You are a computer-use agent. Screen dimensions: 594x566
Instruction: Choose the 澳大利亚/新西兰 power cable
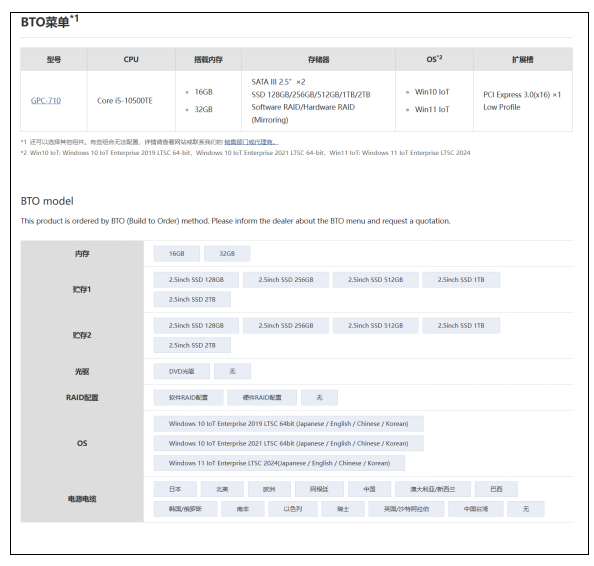click(433, 489)
